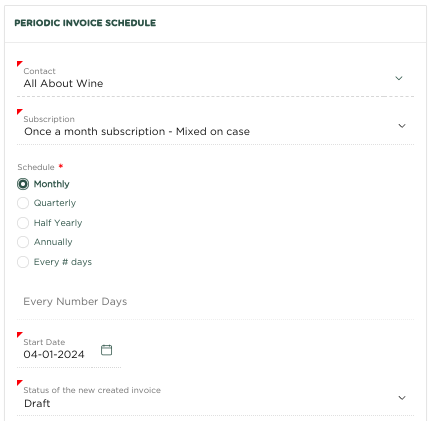Click the Every Number Days input field
The height and width of the screenshot is (421, 430).
click(x=215, y=302)
